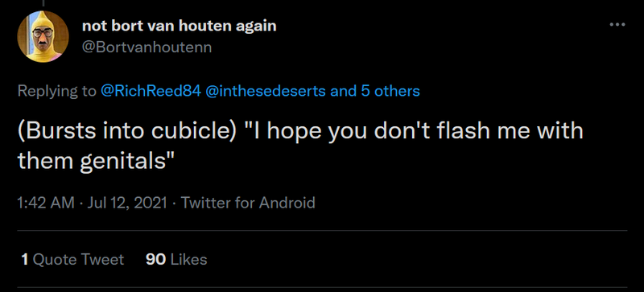Open the three-dot more options menu

click(617, 25)
